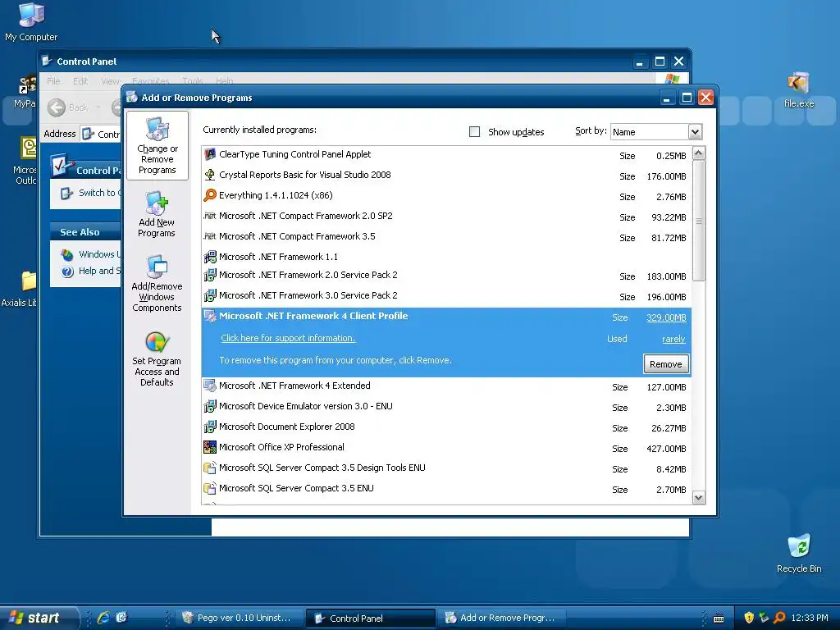Screen dimensions: 840x630
Task: Open Recycle Bin on desktop
Action: pyautogui.click(x=799, y=554)
